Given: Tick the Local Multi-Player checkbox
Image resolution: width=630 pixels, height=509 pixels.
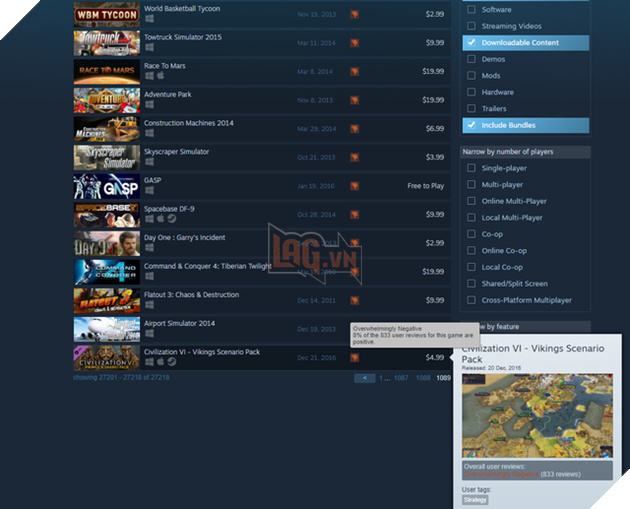Looking at the screenshot, I should (471, 217).
